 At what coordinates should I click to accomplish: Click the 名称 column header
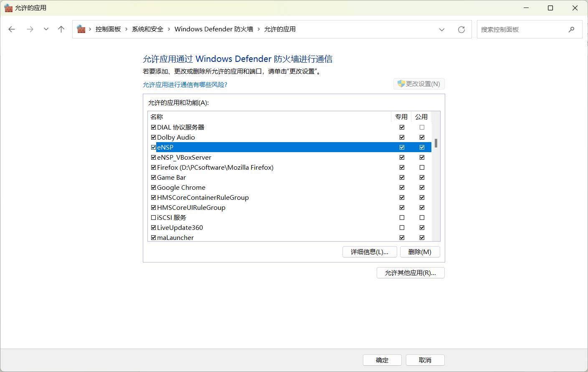pos(269,117)
